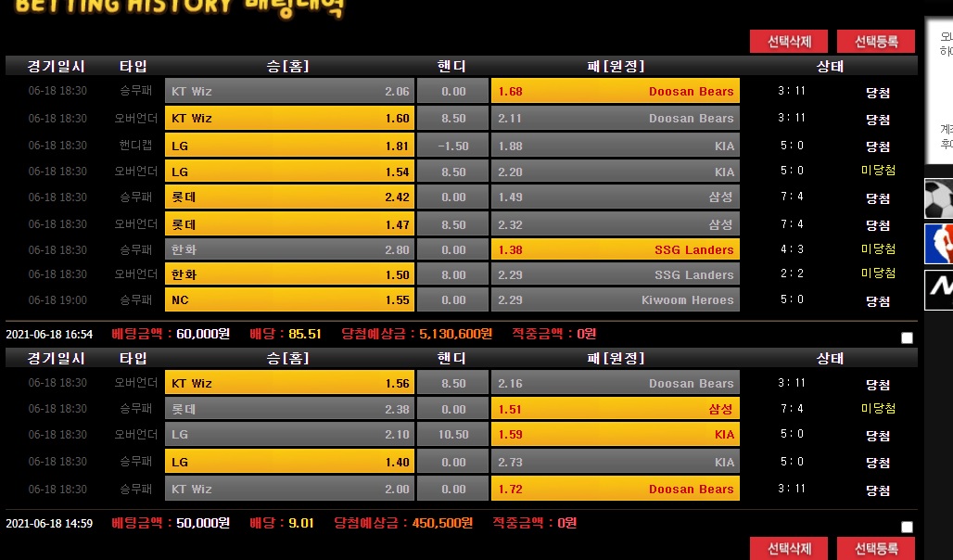Click the 롯데 2.42 home win cell
The image size is (953, 560).
290,197
